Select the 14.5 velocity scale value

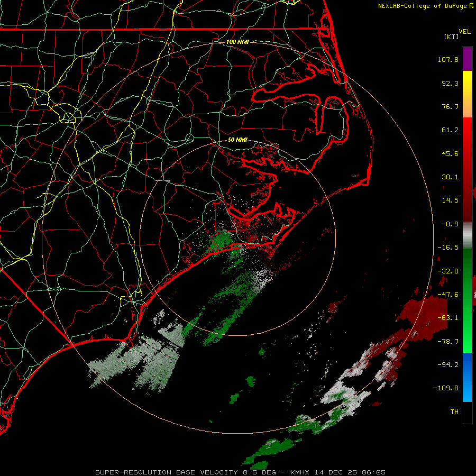(450, 200)
